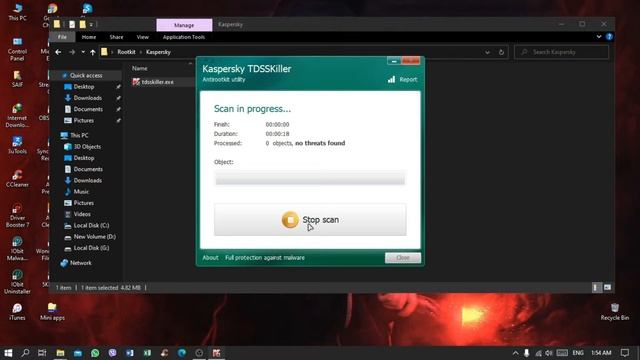Click the Report bar-chart icon

pos(391,79)
